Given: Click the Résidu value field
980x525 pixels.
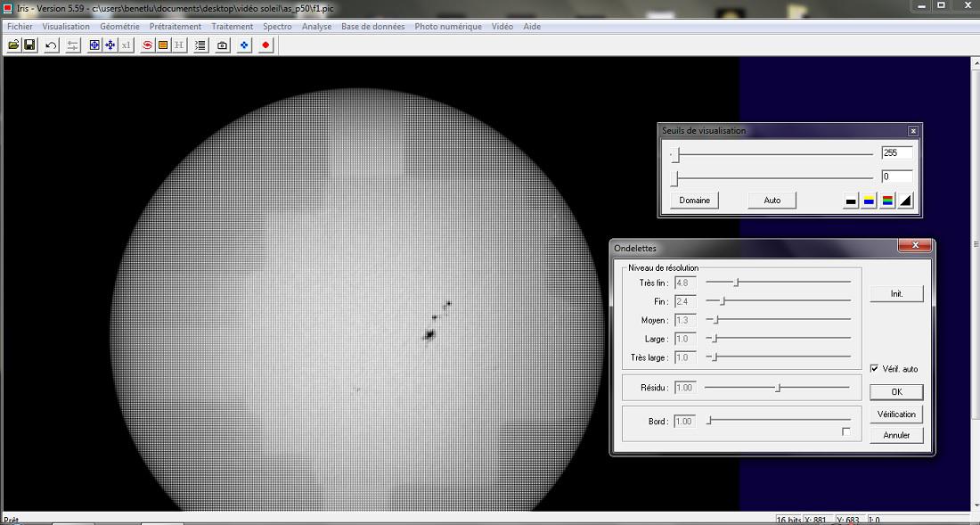Looking at the screenshot, I should pyautogui.click(x=686, y=388).
